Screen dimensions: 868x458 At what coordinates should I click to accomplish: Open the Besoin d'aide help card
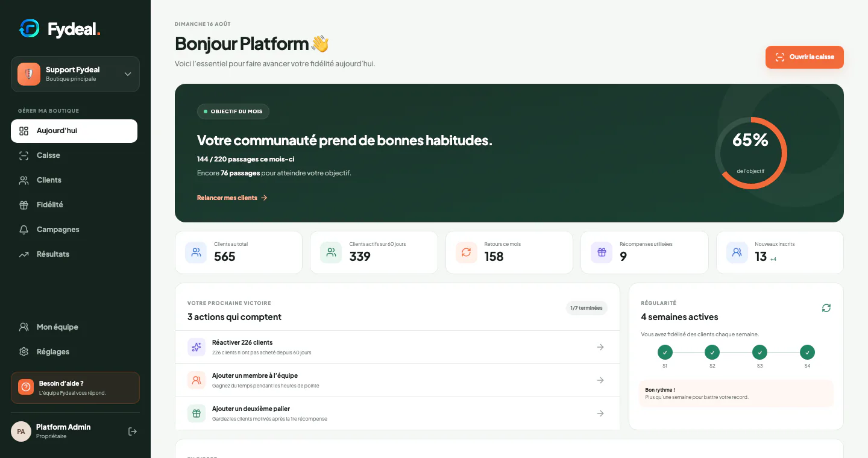(x=75, y=387)
